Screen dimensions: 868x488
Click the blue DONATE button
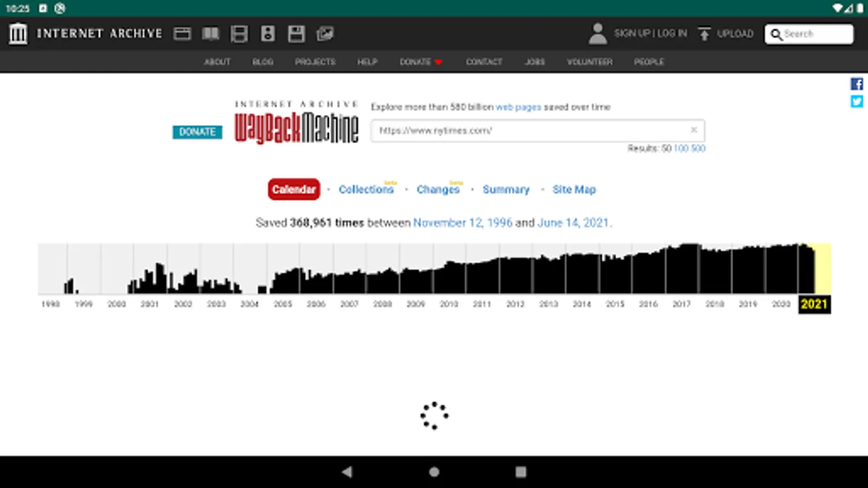point(197,132)
